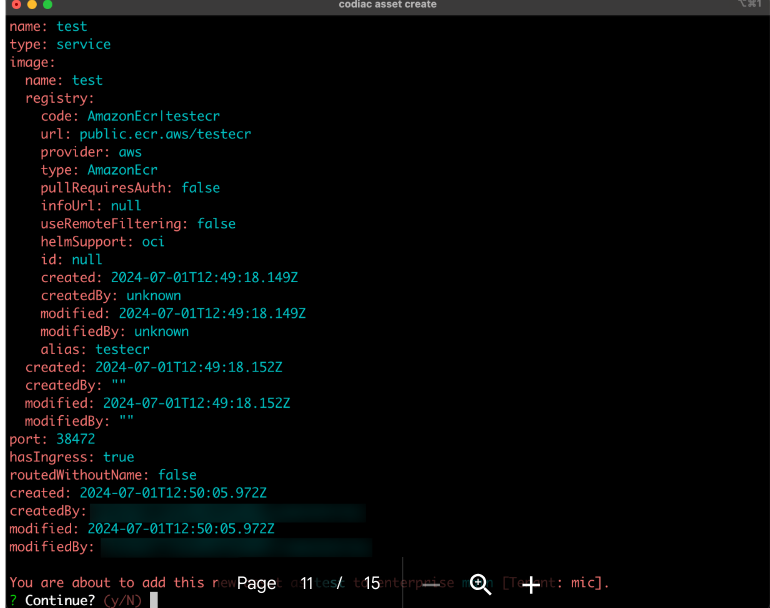Click the plus zoom-in icon
This screenshot has height=608, width=770.
[x=531, y=584]
